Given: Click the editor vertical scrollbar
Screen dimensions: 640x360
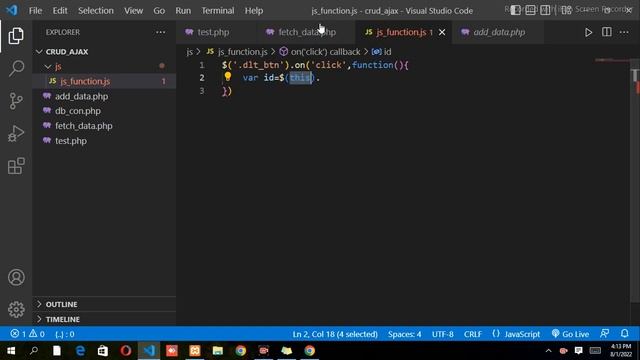Looking at the screenshot, I should (x=636, y=180).
